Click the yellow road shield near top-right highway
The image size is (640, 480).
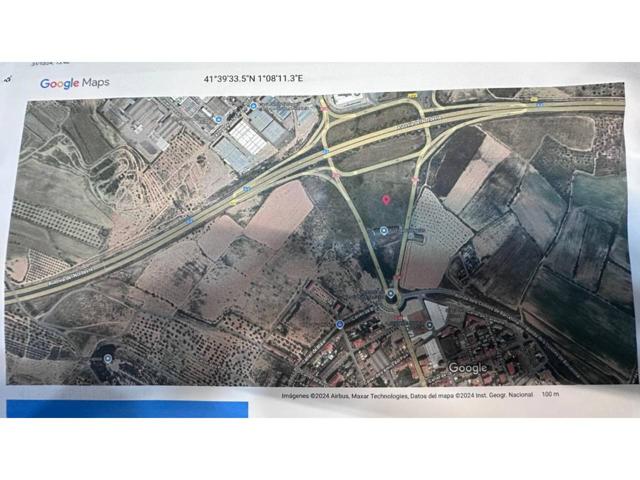pos(533,99)
